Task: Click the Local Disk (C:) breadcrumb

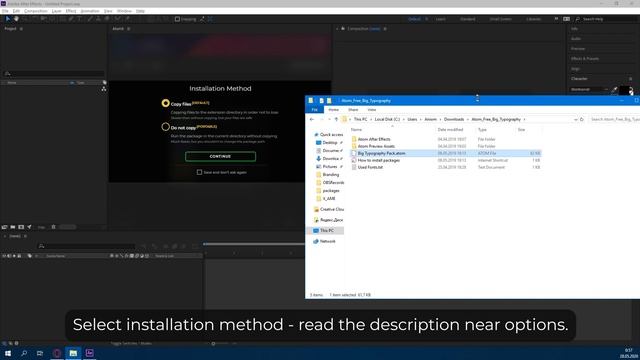Action: [x=387, y=120]
